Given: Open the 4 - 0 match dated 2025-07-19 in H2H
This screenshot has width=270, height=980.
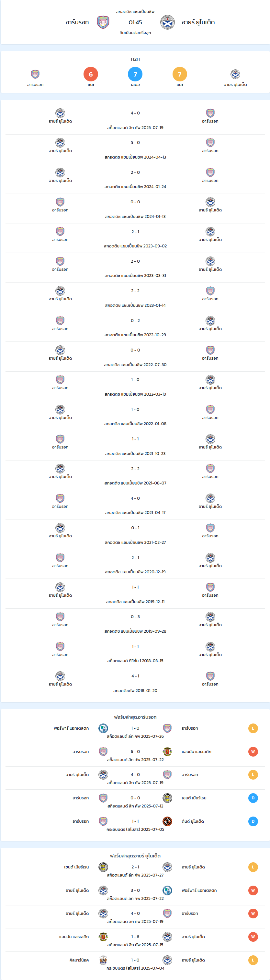Looking at the screenshot, I should 135,120.
